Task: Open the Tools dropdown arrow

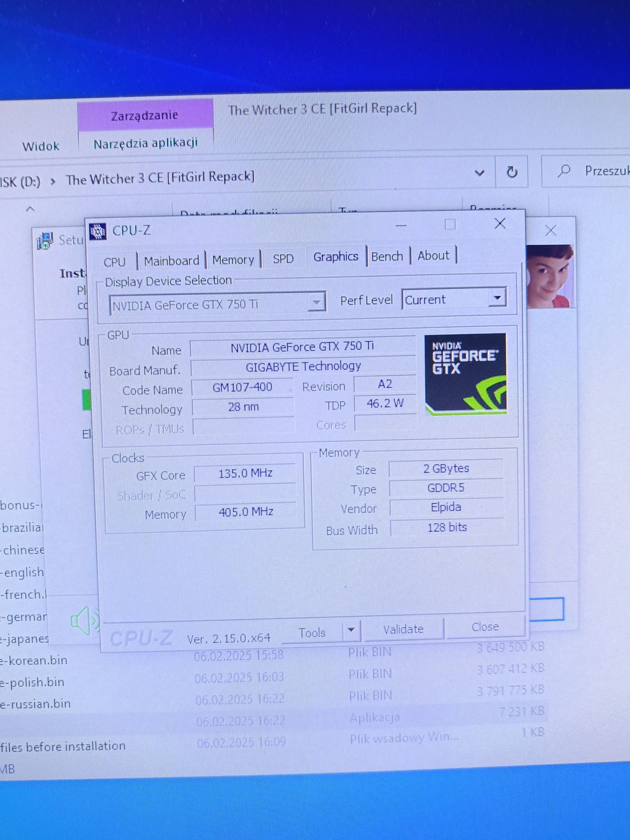Action: pyautogui.click(x=352, y=630)
